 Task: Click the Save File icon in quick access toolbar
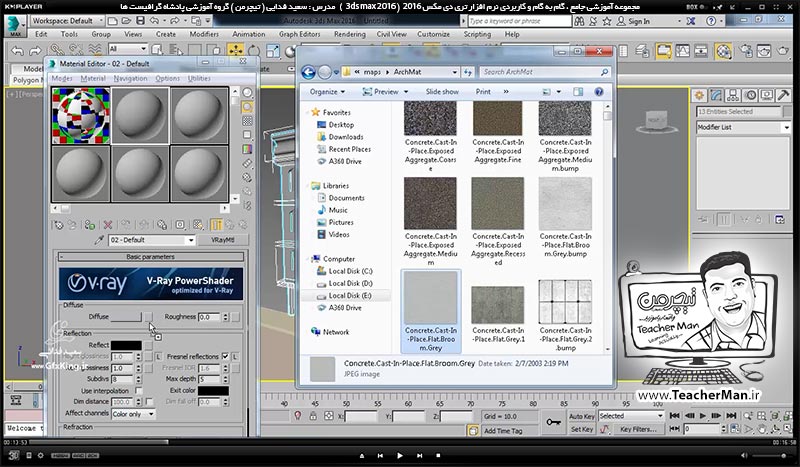pyautogui.click(x=140, y=21)
